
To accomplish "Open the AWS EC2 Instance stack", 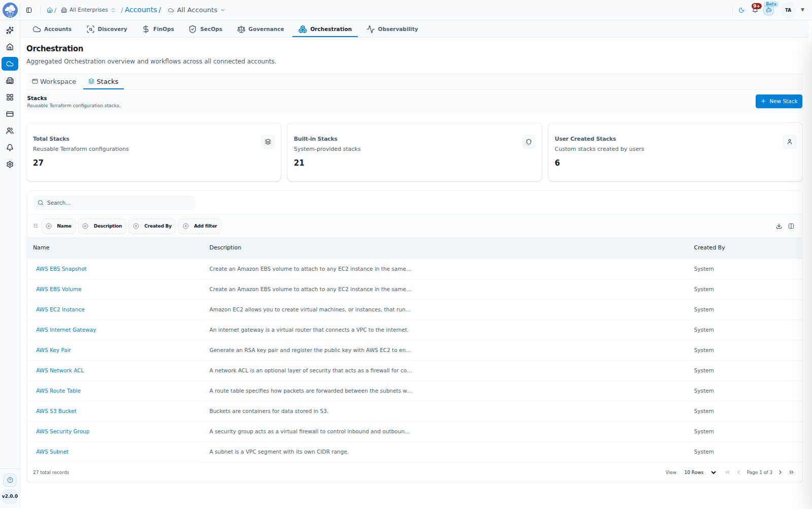I will click(x=60, y=309).
